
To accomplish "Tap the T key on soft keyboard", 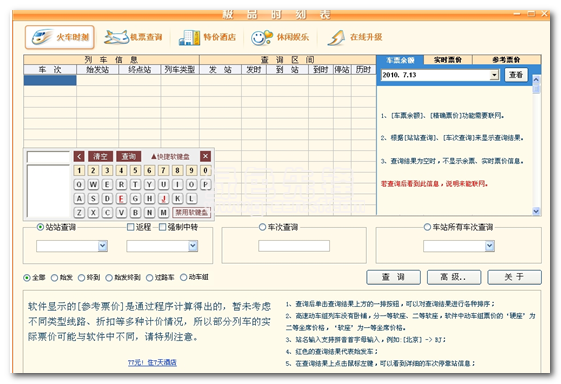I will coord(135,184).
